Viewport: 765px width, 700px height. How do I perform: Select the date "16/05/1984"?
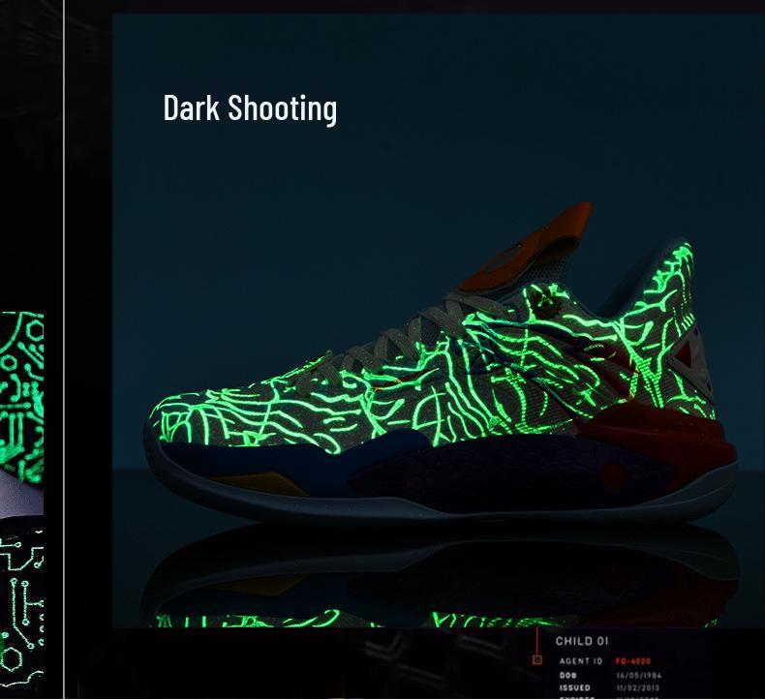click(x=639, y=676)
